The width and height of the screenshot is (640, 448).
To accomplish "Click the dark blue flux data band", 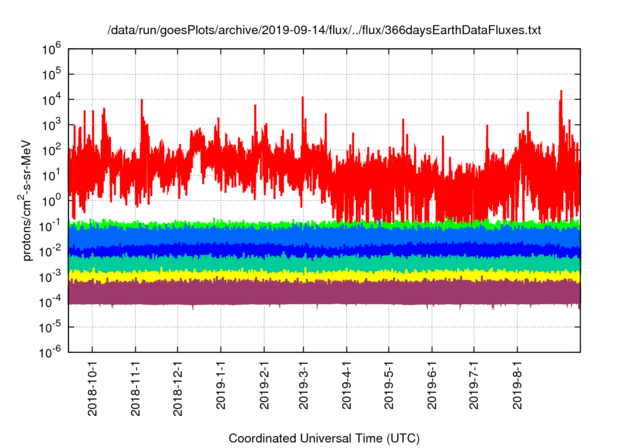I will pyautogui.click(x=324, y=249).
